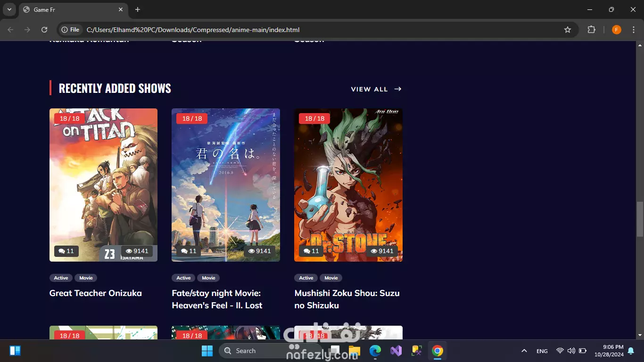The width and height of the screenshot is (644, 362).
Task: Go forward in browser history
Action: (27, 30)
